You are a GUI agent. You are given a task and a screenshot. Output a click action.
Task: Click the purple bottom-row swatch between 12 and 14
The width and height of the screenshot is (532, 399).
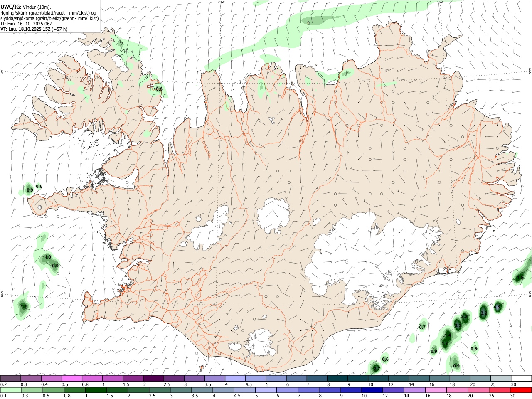[393, 390]
